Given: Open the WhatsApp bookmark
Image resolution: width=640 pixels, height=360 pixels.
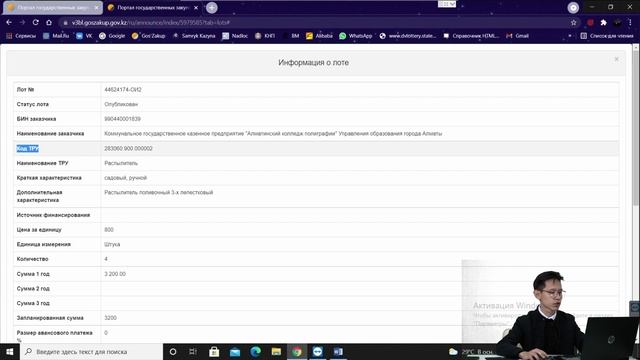Looking at the screenshot, I should (x=356, y=36).
